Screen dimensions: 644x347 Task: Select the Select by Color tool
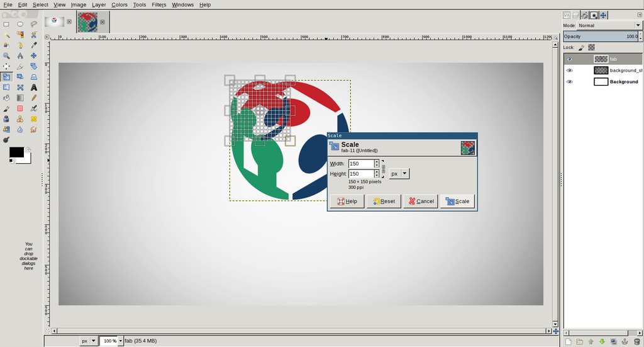(x=19, y=35)
